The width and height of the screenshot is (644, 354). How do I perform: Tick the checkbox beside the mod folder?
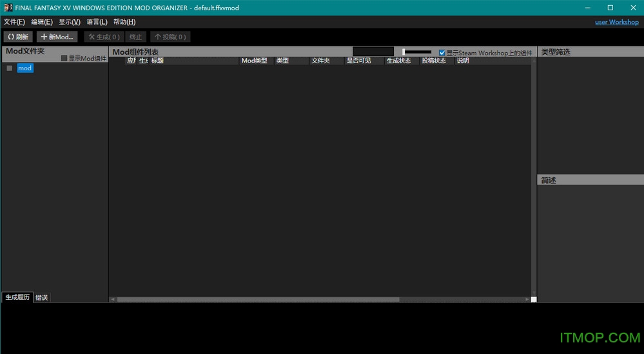click(10, 68)
